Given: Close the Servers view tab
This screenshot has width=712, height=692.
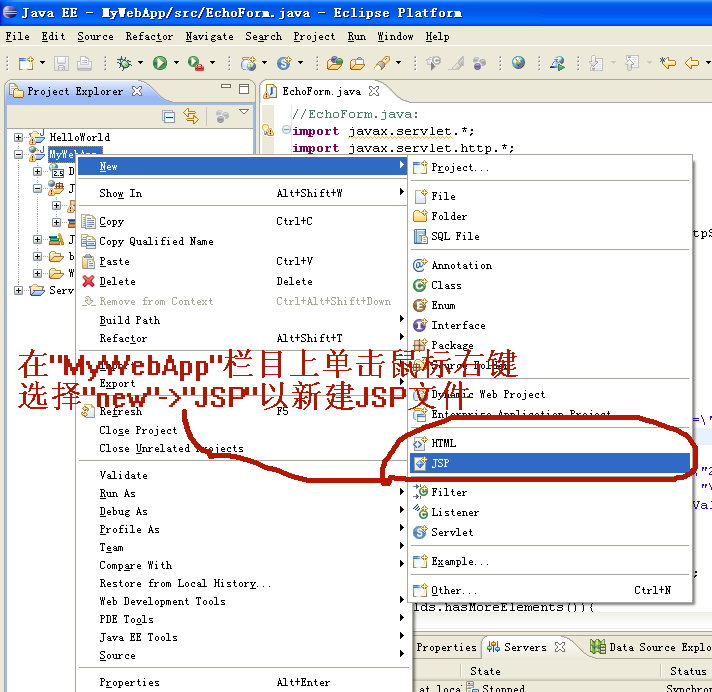Looking at the screenshot, I should tap(560, 647).
